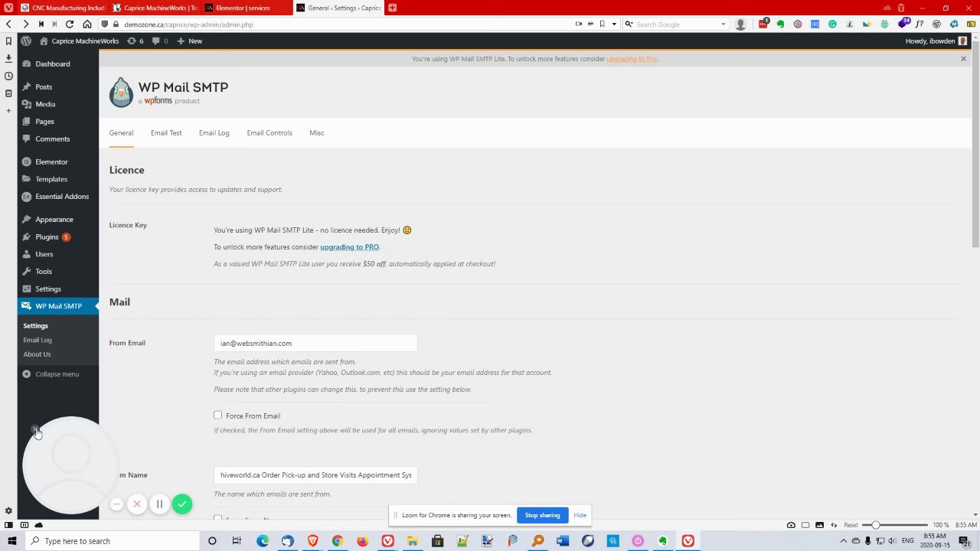Reset the page zoom level

[851, 525]
